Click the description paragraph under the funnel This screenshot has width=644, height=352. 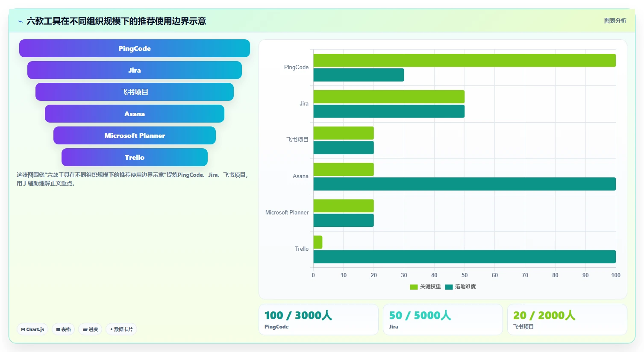(132, 179)
